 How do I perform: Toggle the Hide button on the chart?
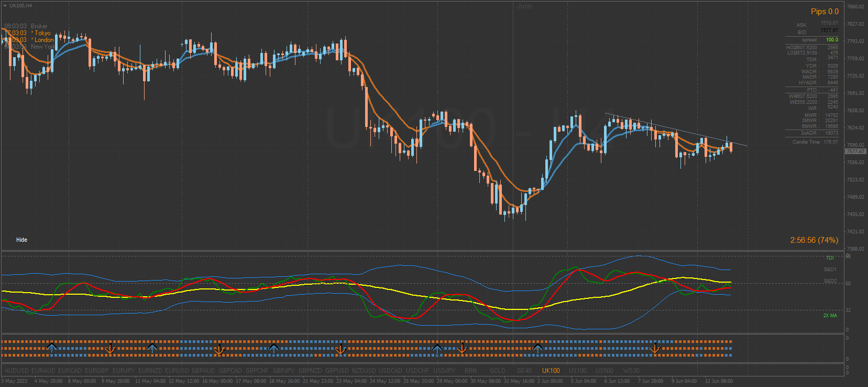[21, 240]
